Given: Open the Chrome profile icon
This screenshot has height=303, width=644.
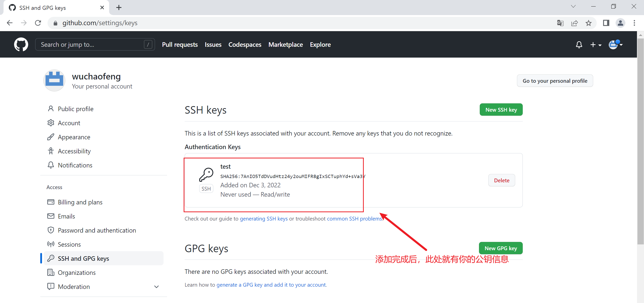Looking at the screenshot, I should 620,23.
